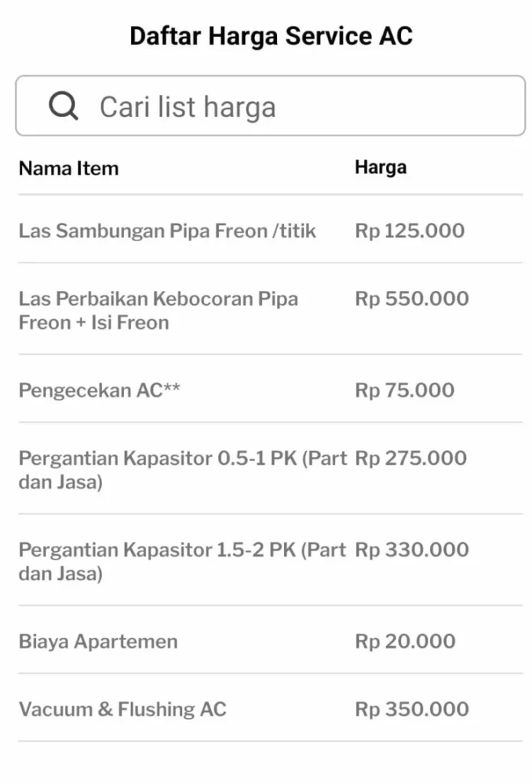Image resolution: width=532 pixels, height=784 pixels.
Task: Click the Rp 275.000 price entry
Action: tap(410, 458)
